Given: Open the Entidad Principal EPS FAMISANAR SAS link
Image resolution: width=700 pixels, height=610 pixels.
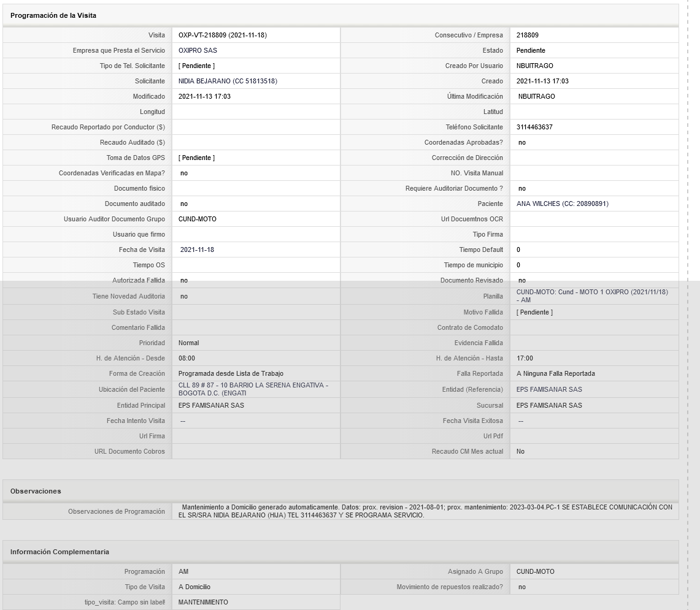Looking at the screenshot, I should coord(211,405).
